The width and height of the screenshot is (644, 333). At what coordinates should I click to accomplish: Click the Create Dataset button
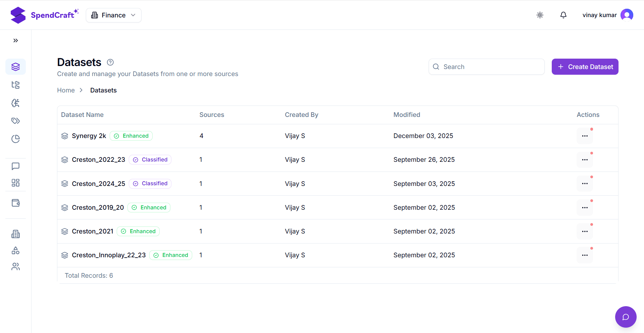[585, 67]
